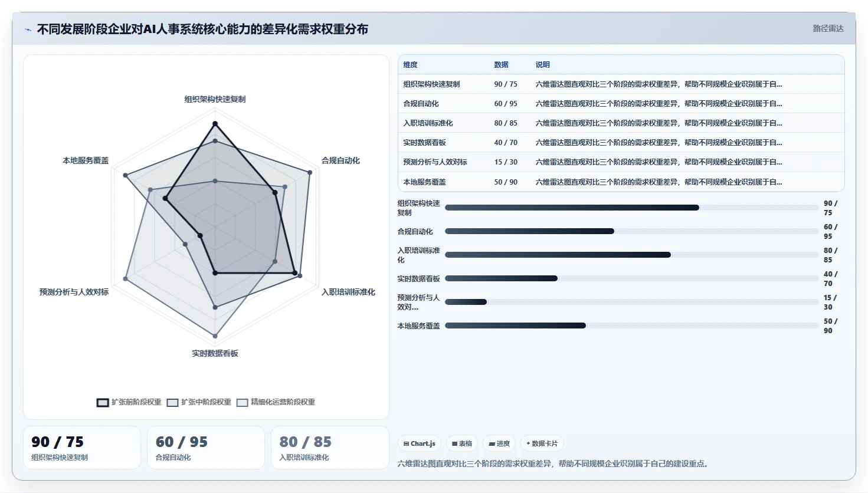
Task: Select table cell 入职培训标准化
Action: tap(428, 123)
